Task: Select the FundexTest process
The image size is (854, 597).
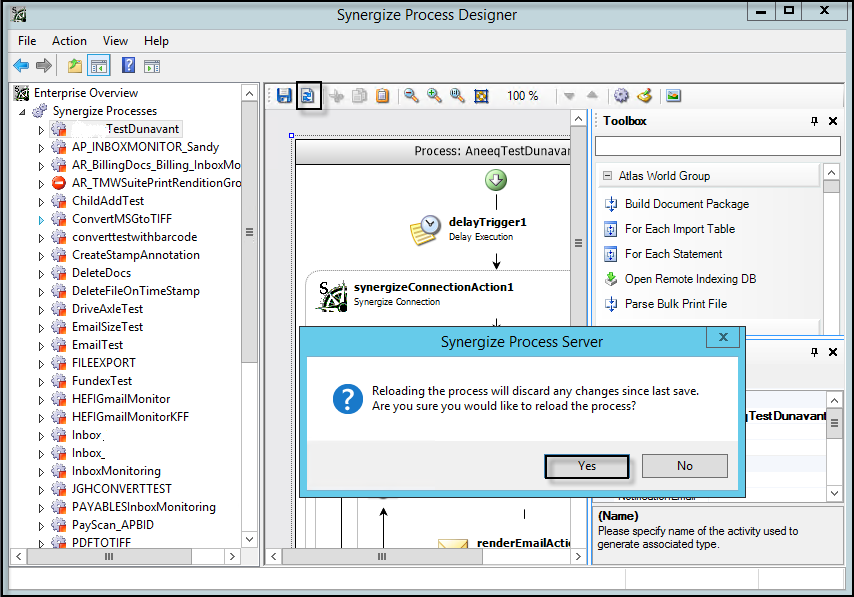Action: tap(102, 381)
